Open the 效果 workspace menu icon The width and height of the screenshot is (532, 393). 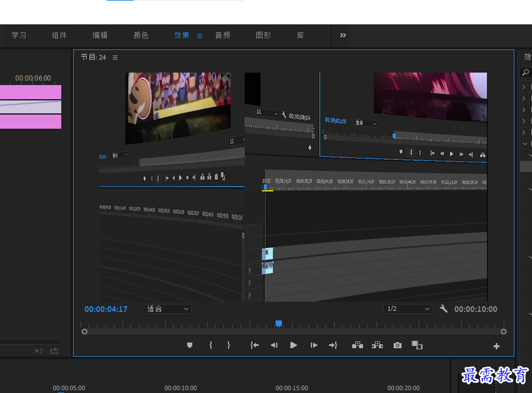tap(200, 36)
